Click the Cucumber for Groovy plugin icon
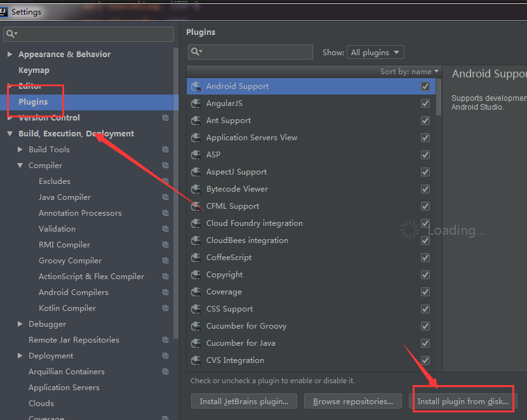The width and height of the screenshot is (527, 420). pos(196,326)
